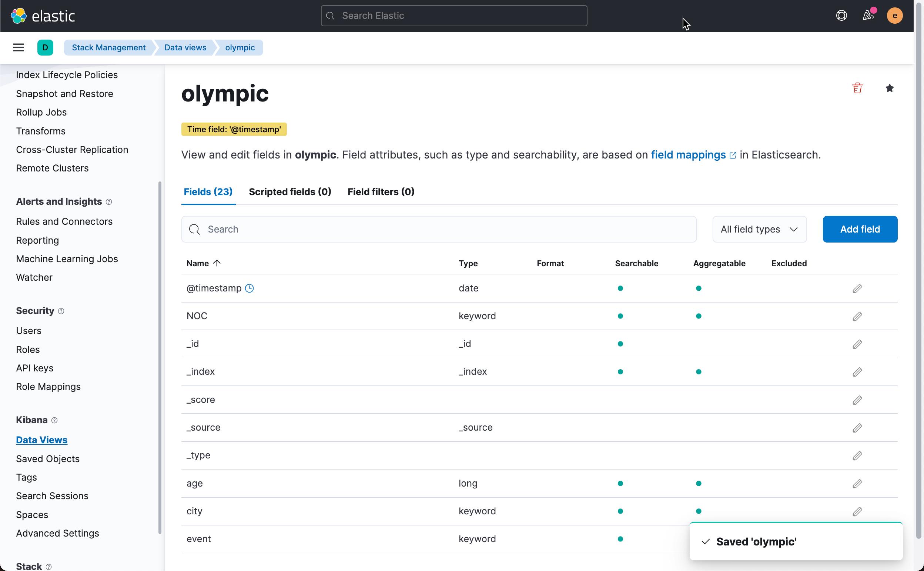Image resolution: width=924 pixels, height=571 pixels.
Task: Open Spaces in sidebar
Action: (32, 515)
